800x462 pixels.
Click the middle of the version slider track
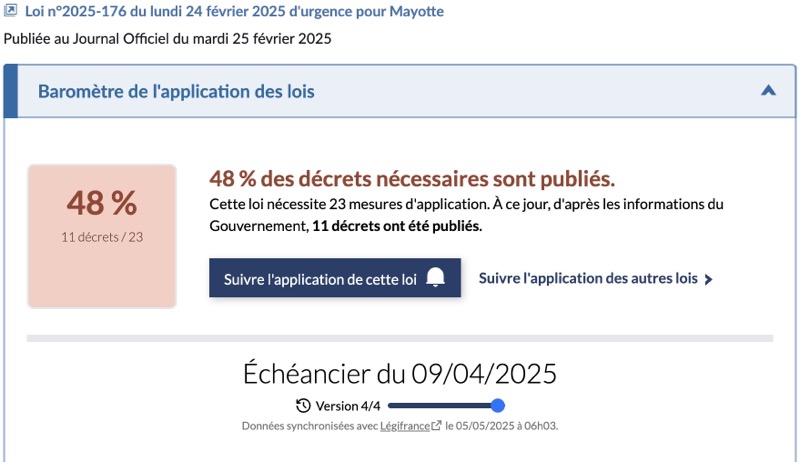442,405
